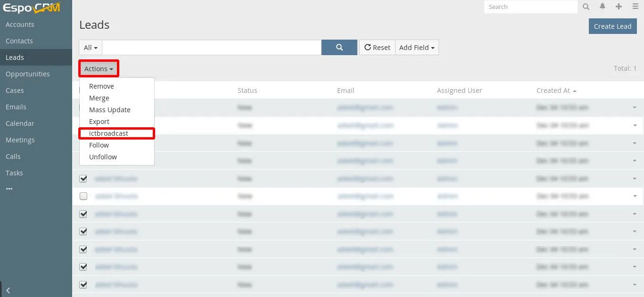Click the EspoCRM logo
644x297 pixels.
coord(31,8)
